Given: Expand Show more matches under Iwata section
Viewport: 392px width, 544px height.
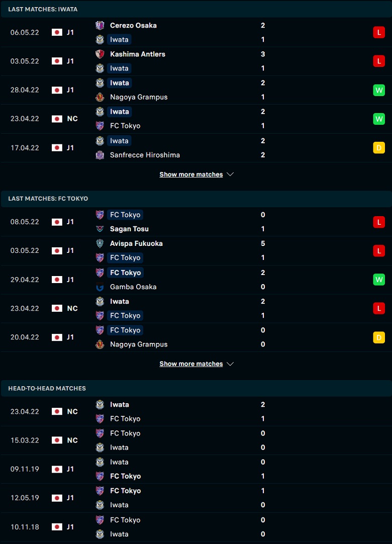Looking at the screenshot, I should [191, 174].
